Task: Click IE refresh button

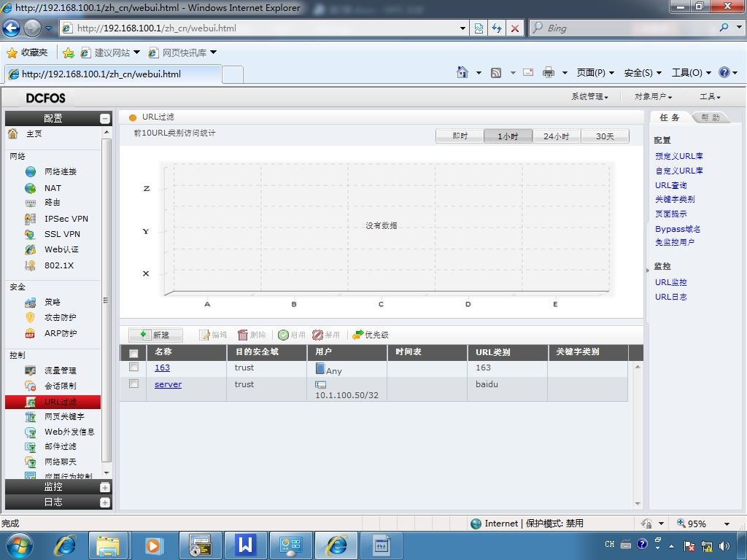Action: 497,28
